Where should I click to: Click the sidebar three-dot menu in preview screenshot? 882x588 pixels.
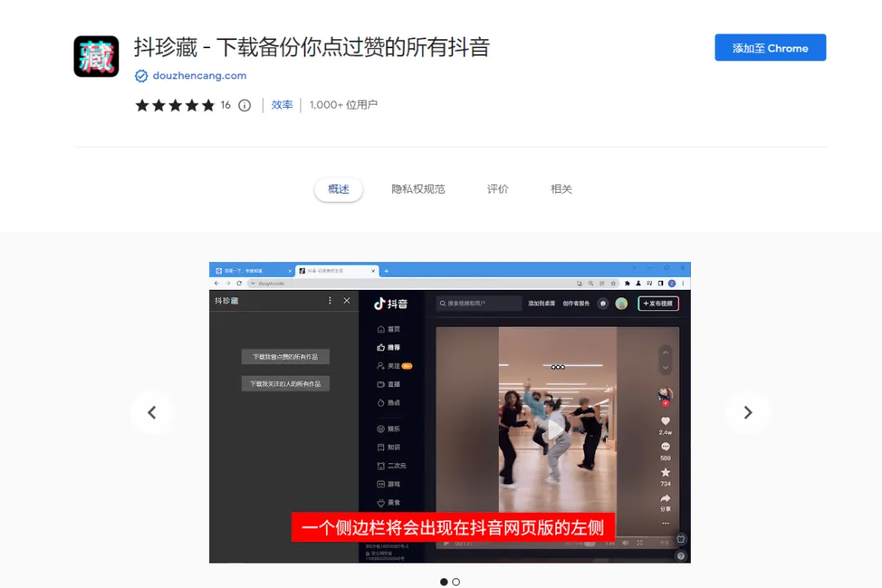tap(330, 301)
